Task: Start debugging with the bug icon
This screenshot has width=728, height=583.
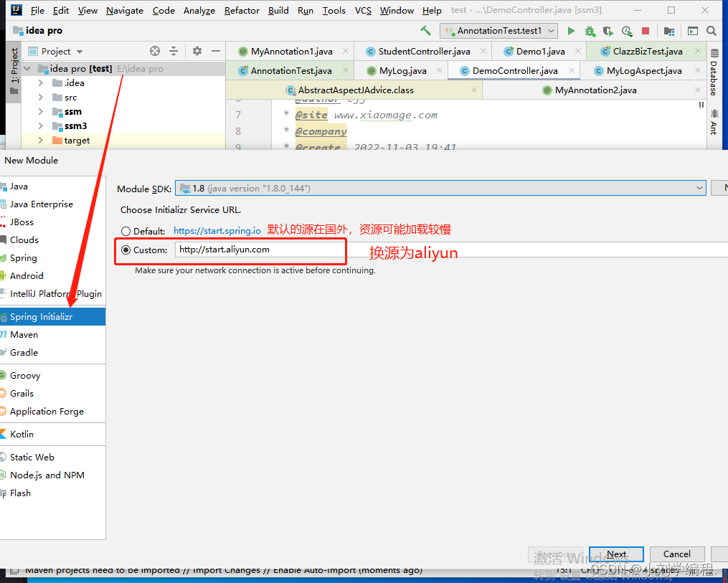Action: pyautogui.click(x=590, y=31)
